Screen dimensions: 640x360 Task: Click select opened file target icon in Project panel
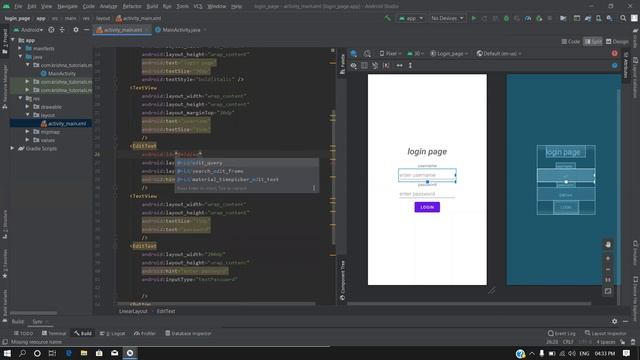click(x=51, y=30)
